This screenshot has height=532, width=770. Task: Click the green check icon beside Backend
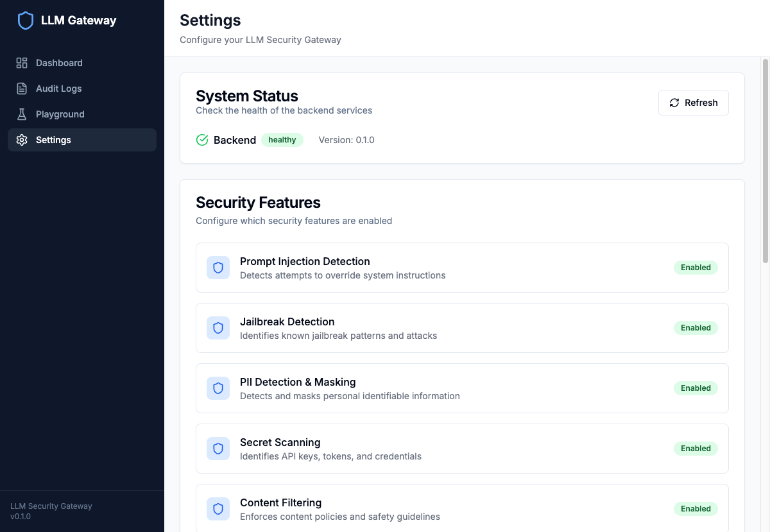[202, 140]
